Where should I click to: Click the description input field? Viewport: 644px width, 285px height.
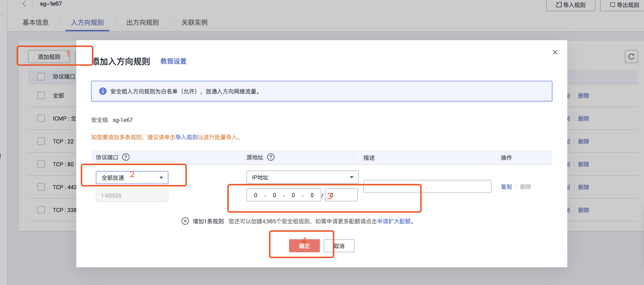pos(427,186)
